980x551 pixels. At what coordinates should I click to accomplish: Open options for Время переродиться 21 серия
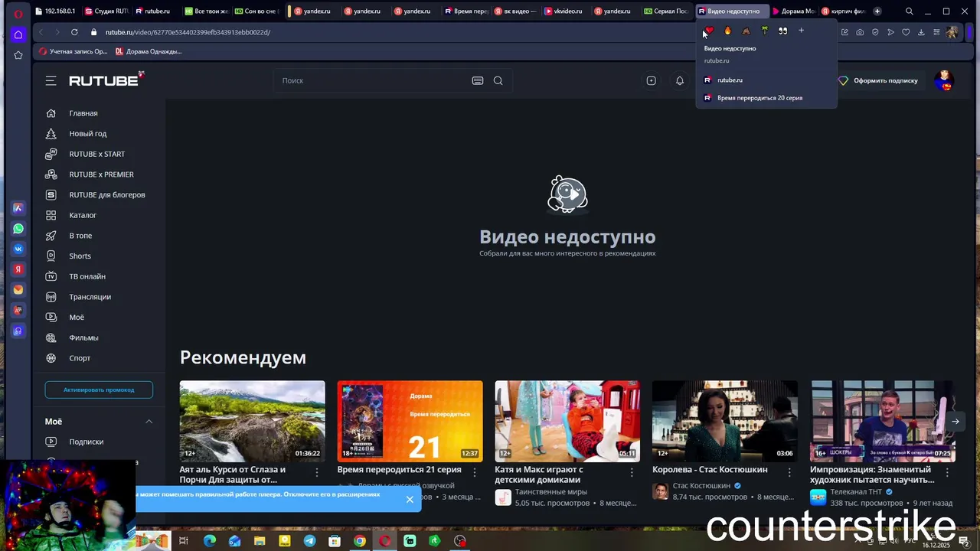coord(475,472)
